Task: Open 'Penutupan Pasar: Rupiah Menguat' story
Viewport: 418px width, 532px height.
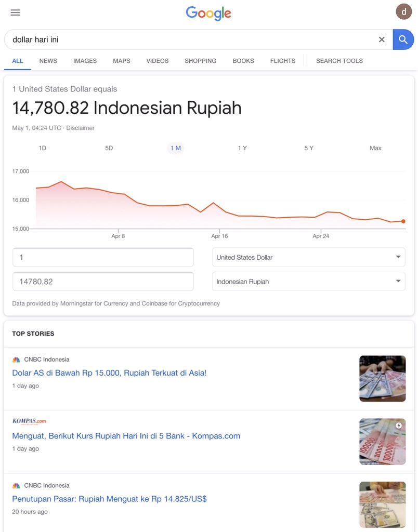Action: [x=109, y=499]
